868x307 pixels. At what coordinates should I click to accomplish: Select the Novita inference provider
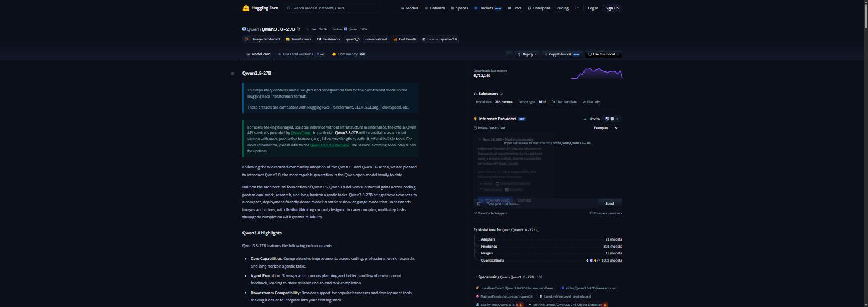click(x=591, y=119)
